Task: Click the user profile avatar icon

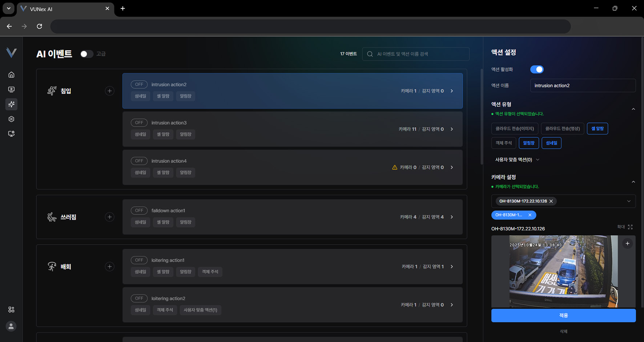Action: coord(11,326)
